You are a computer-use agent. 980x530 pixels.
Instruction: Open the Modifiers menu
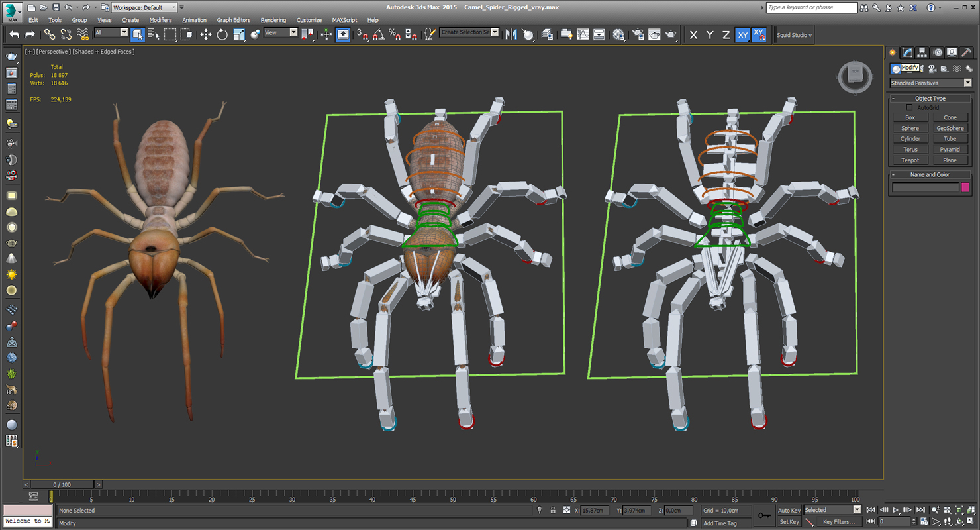click(x=160, y=20)
